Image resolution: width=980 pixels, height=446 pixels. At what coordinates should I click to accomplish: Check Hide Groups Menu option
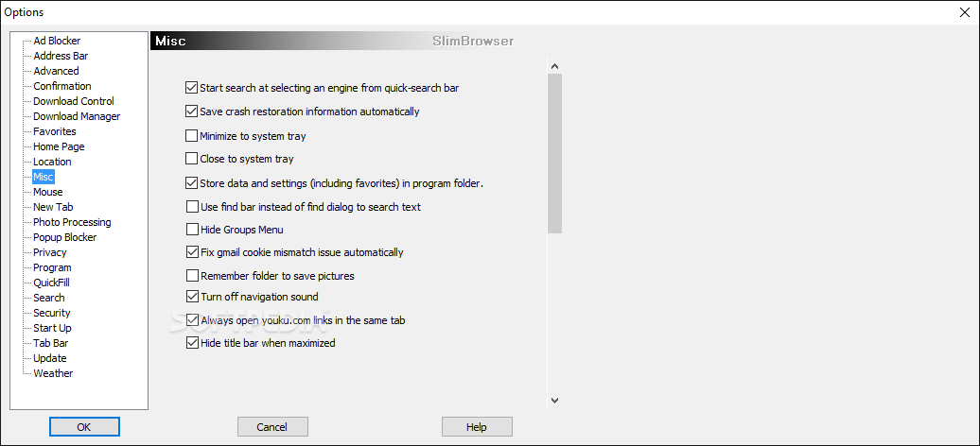(193, 230)
